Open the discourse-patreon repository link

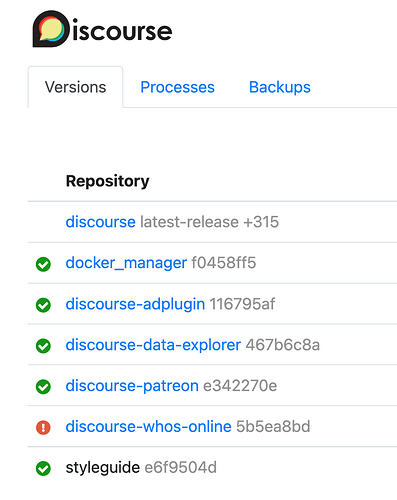point(132,386)
